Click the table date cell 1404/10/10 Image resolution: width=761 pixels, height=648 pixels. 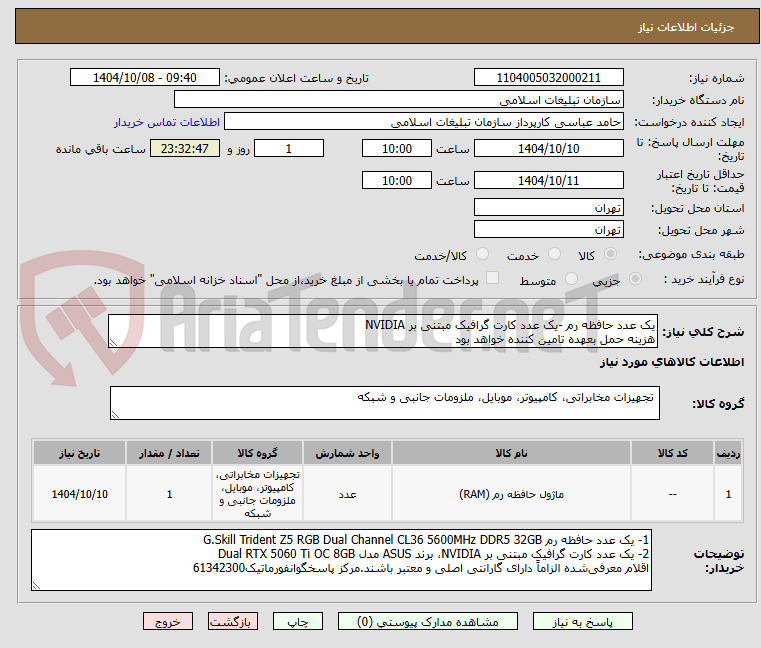tap(80, 494)
